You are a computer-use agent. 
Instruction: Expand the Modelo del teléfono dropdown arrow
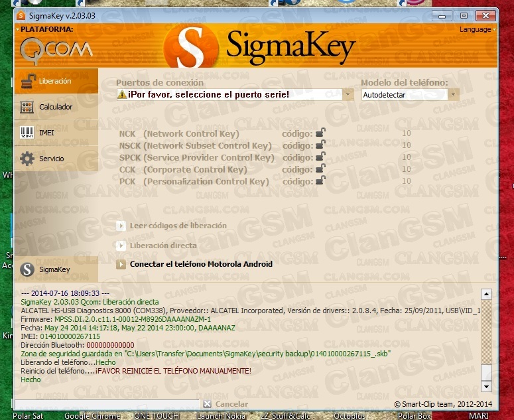(453, 94)
